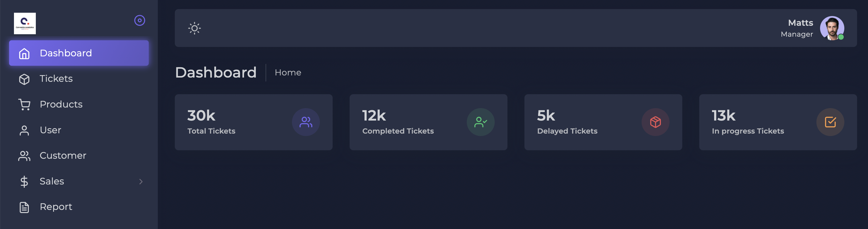The height and width of the screenshot is (229, 868).
Task: Click the Dashboard page heading
Action: tap(216, 73)
